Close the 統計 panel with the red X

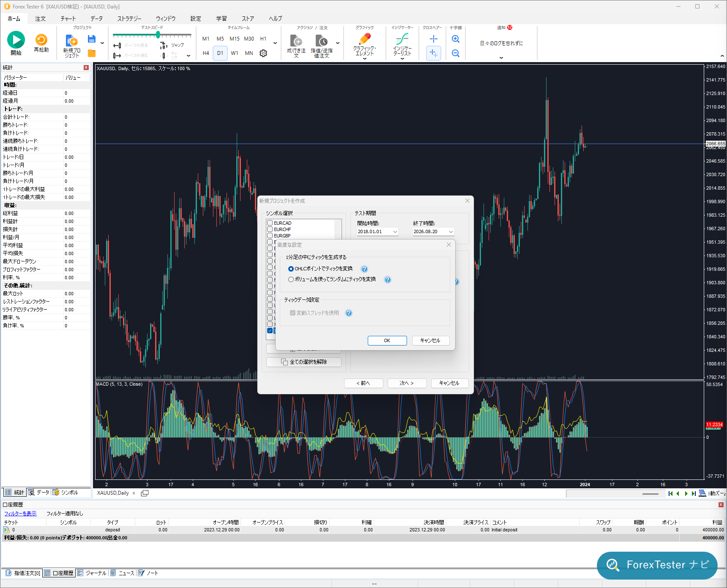[86, 68]
